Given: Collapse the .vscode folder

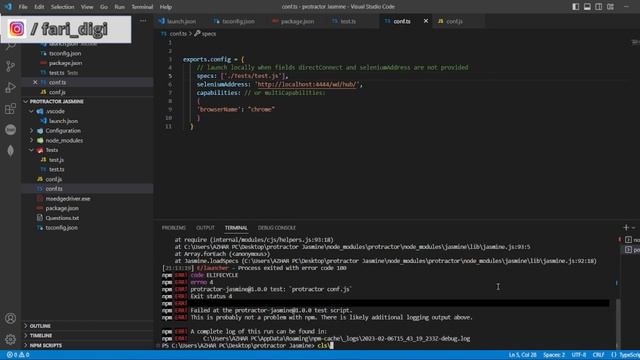Looking at the screenshot, I should point(88,111).
